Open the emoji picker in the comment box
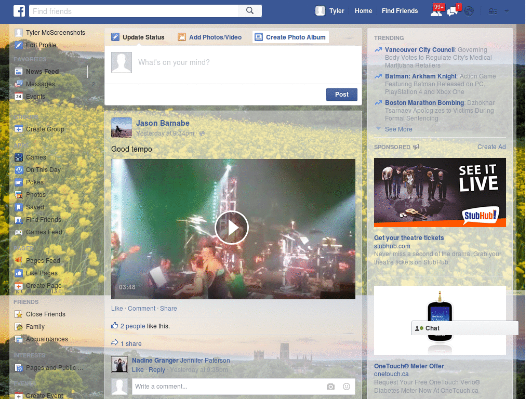The width and height of the screenshot is (532, 399). (347, 387)
